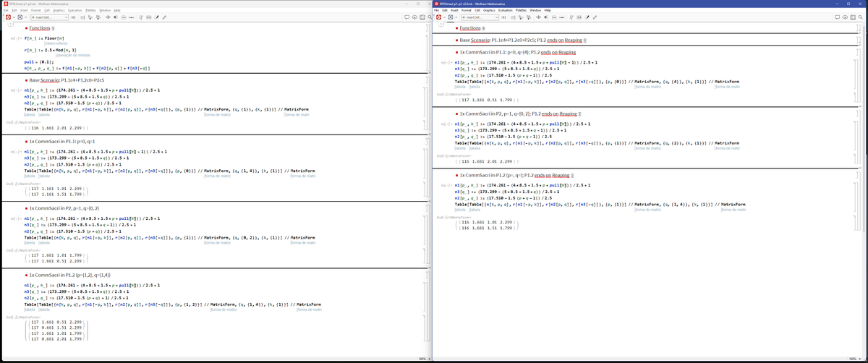This screenshot has height=363, width=868.
Task: Collapse '1x CommSacri in P2' triangle in right window
Action: (x=580, y=114)
